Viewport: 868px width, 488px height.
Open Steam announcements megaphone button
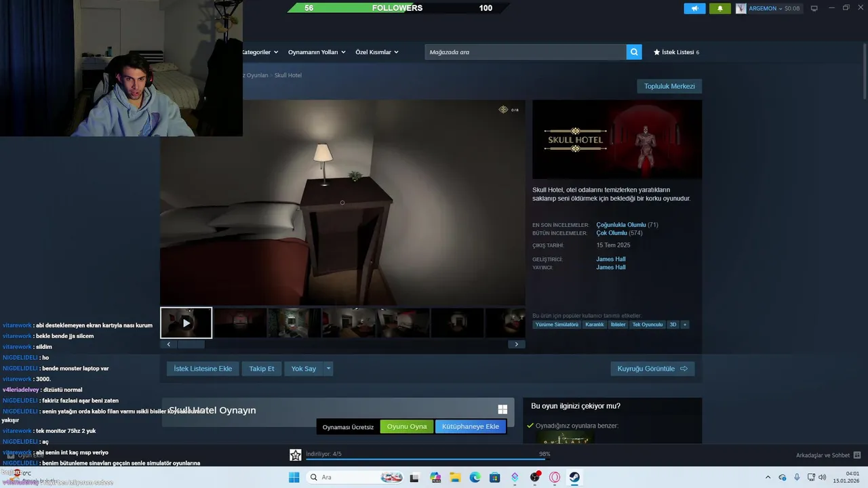click(x=694, y=8)
